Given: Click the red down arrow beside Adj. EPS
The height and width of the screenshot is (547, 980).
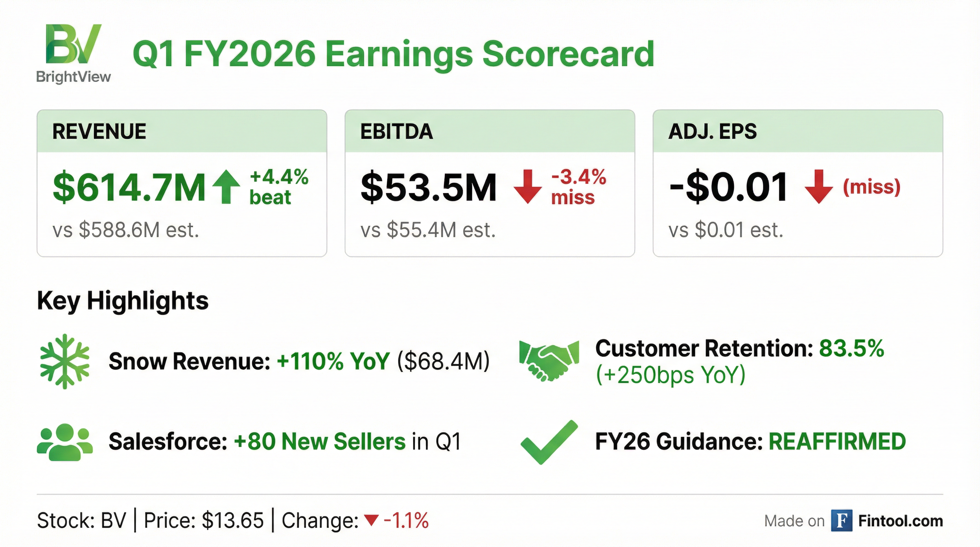Looking at the screenshot, I should 819,186.
